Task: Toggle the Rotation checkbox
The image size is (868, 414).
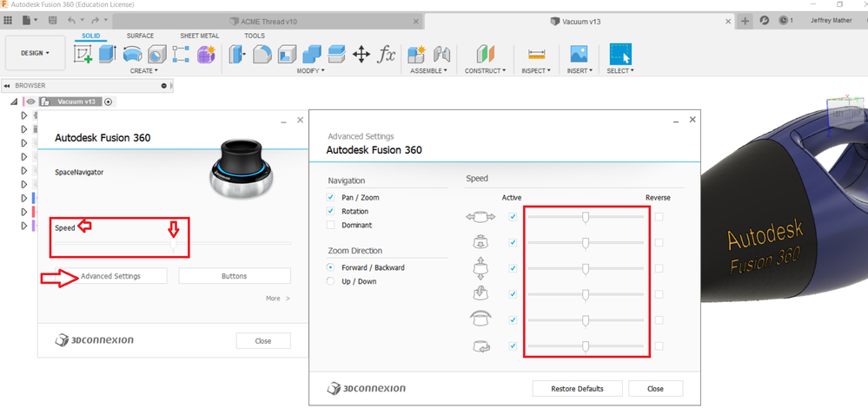Action: click(330, 211)
